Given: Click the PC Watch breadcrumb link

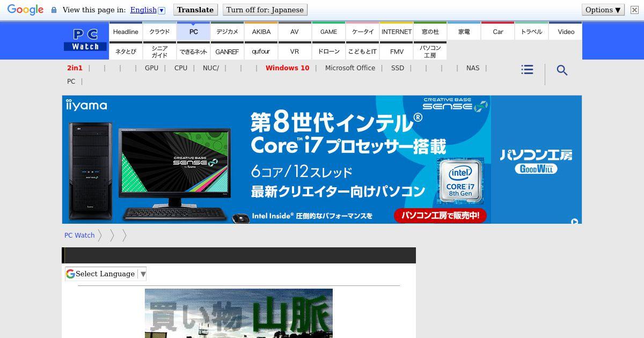Looking at the screenshot, I should coord(79,235).
